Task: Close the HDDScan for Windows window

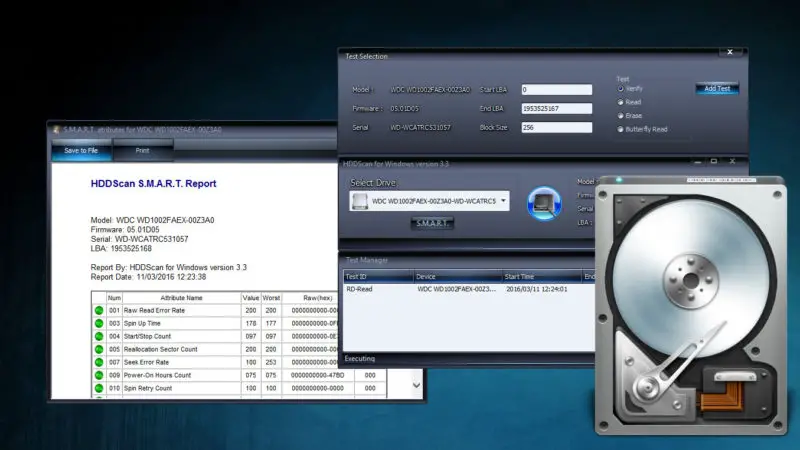Action: (x=732, y=162)
